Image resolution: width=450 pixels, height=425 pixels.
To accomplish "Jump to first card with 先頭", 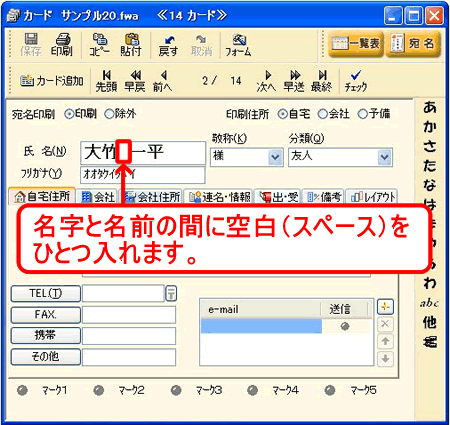I will pos(106,81).
